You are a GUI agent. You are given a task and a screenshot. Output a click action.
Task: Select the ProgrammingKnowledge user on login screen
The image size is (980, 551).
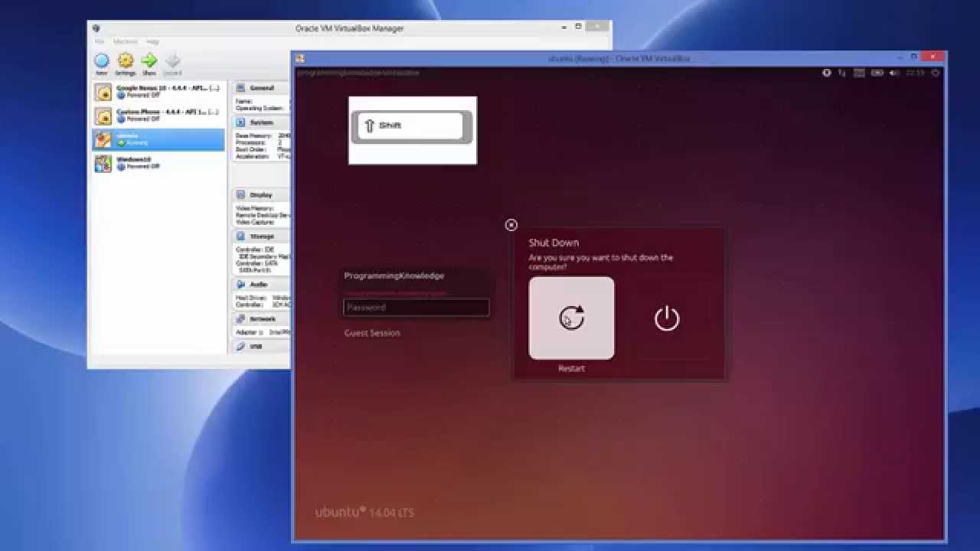point(394,275)
